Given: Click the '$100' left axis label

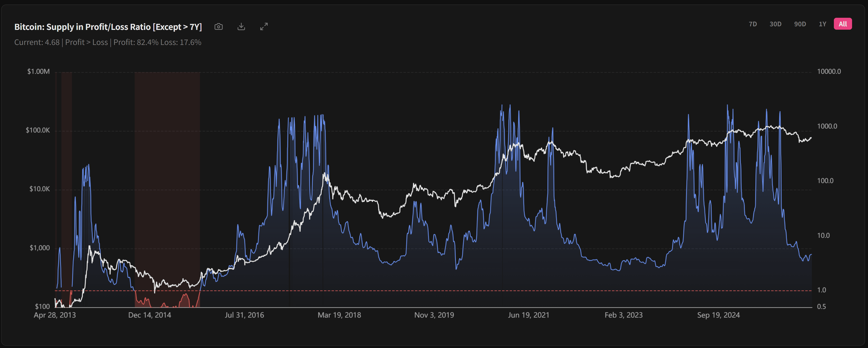Looking at the screenshot, I should click(42, 306).
